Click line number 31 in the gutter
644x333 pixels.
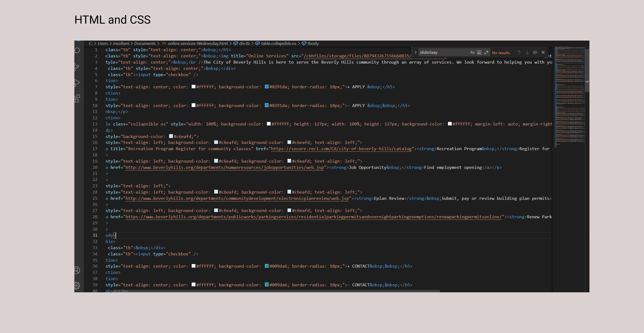click(x=95, y=235)
